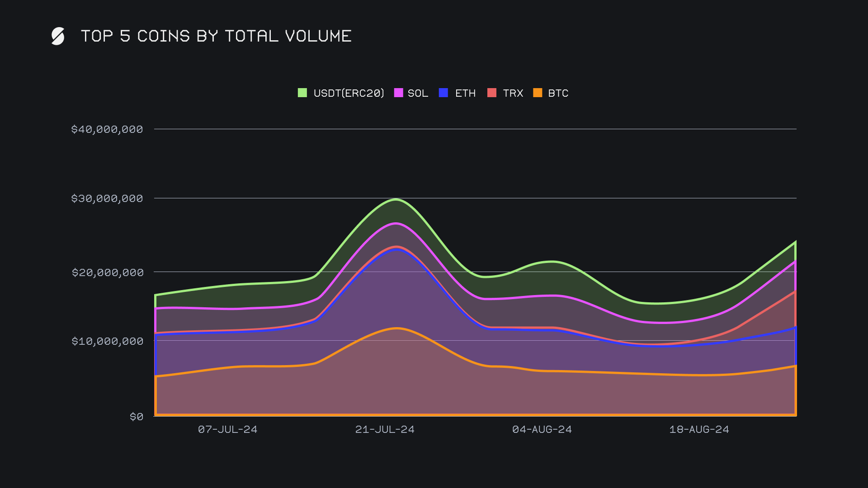Toggle the SOL series legend label

pyautogui.click(x=418, y=93)
